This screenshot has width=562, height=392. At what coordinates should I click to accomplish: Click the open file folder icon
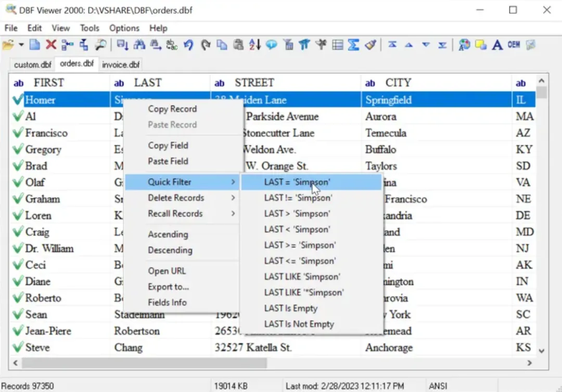click(8, 45)
